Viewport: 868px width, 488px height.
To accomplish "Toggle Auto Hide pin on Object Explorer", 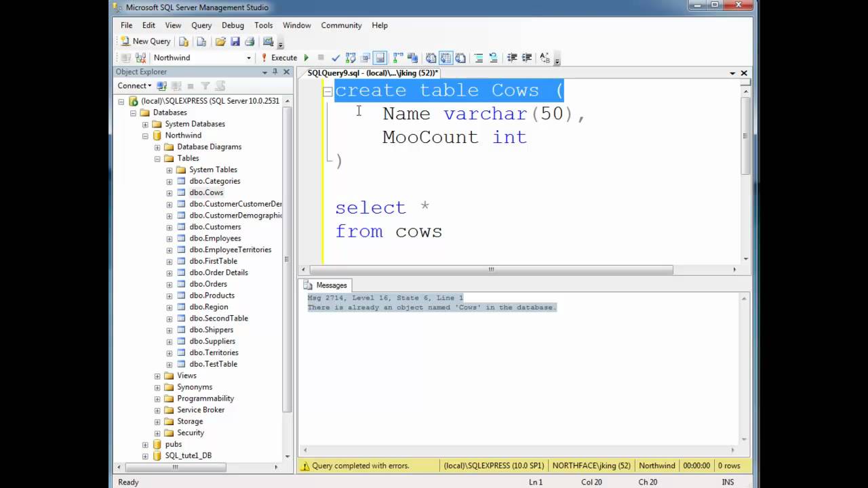I will 275,72.
